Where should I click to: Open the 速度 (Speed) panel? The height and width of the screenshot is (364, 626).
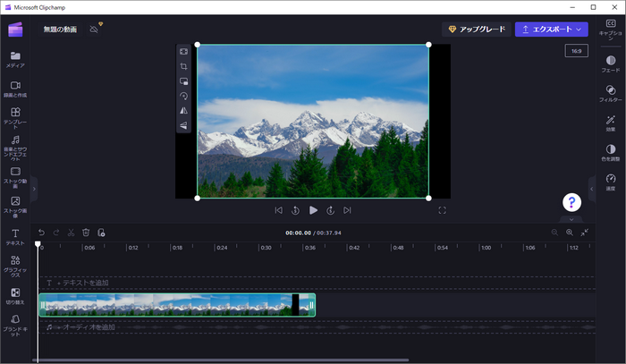click(x=610, y=181)
